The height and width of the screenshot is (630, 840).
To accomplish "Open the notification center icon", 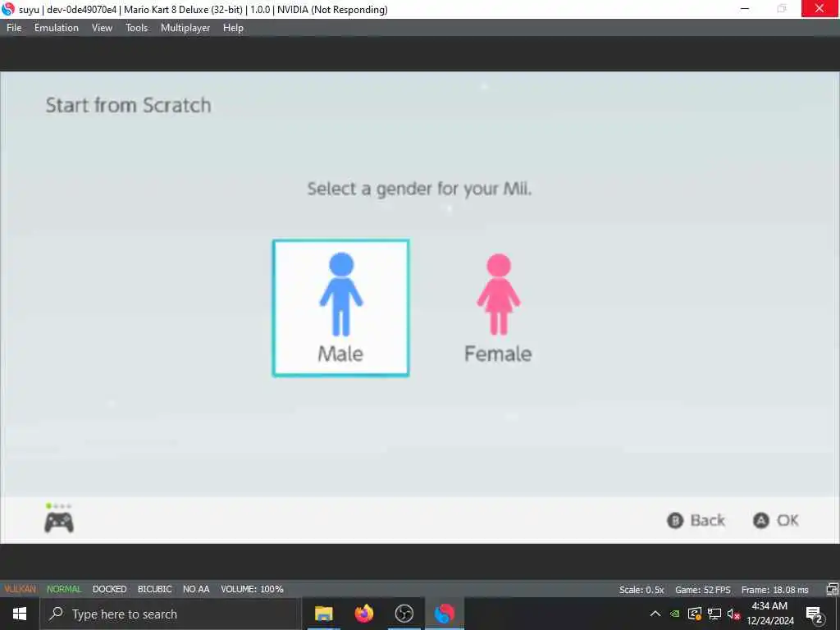I will [815, 614].
